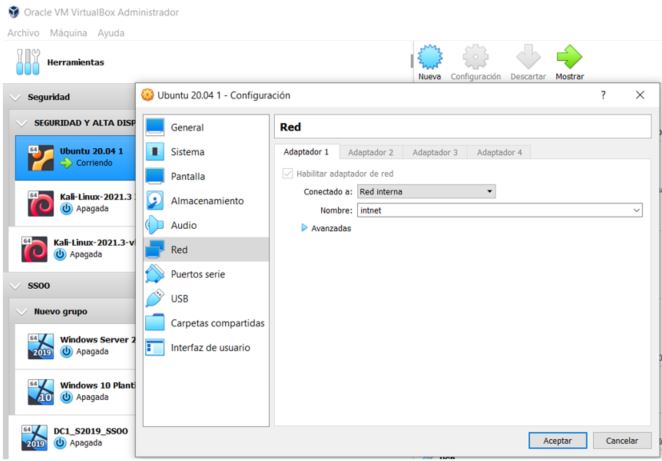This screenshot has width=662, height=461.
Task: Open USB settings category
Action: pyautogui.click(x=206, y=298)
